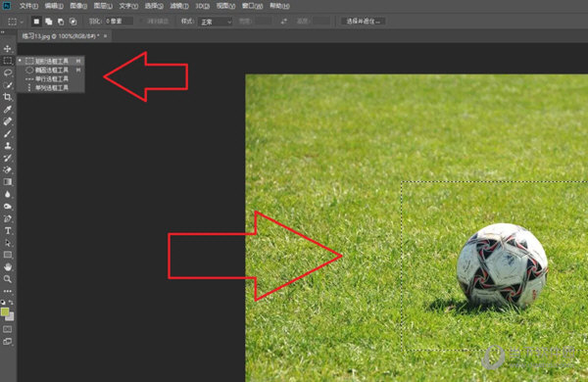The image size is (588, 382).
Task: Choose the Pen tool
Action: click(x=8, y=218)
